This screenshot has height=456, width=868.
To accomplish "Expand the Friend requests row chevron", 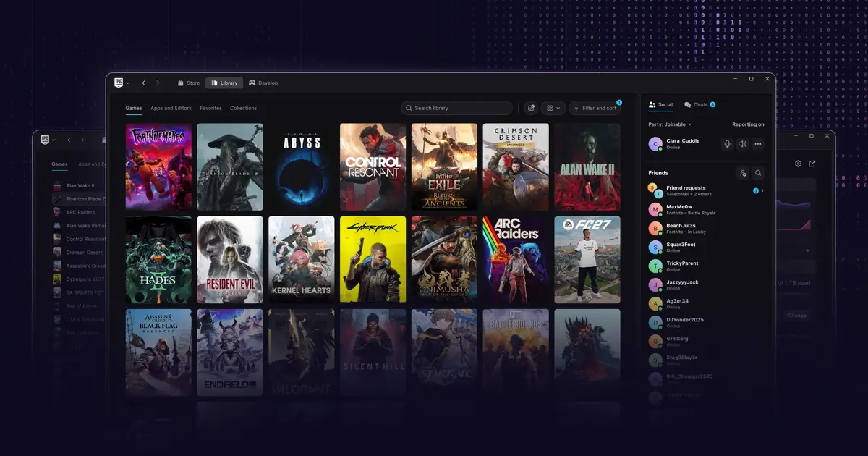I will pyautogui.click(x=762, y=191).
